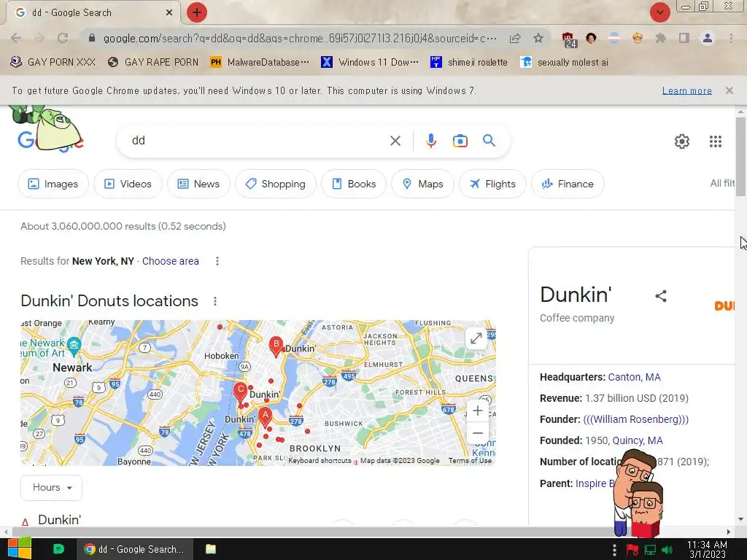Reload the page with the refresh icon
The height and width of the screenshot is (560, 747).
pos(63,38)
